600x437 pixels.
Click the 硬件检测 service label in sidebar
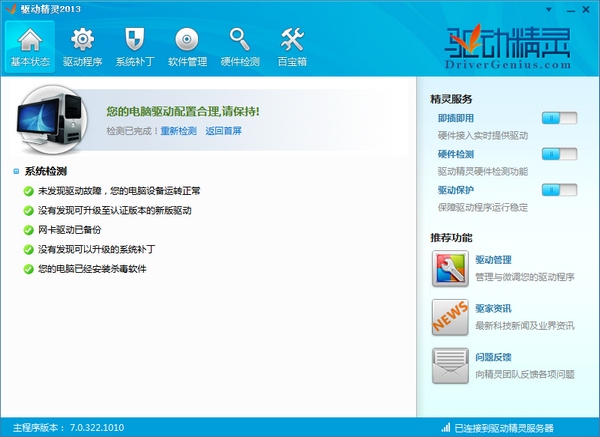pos(456,154)
